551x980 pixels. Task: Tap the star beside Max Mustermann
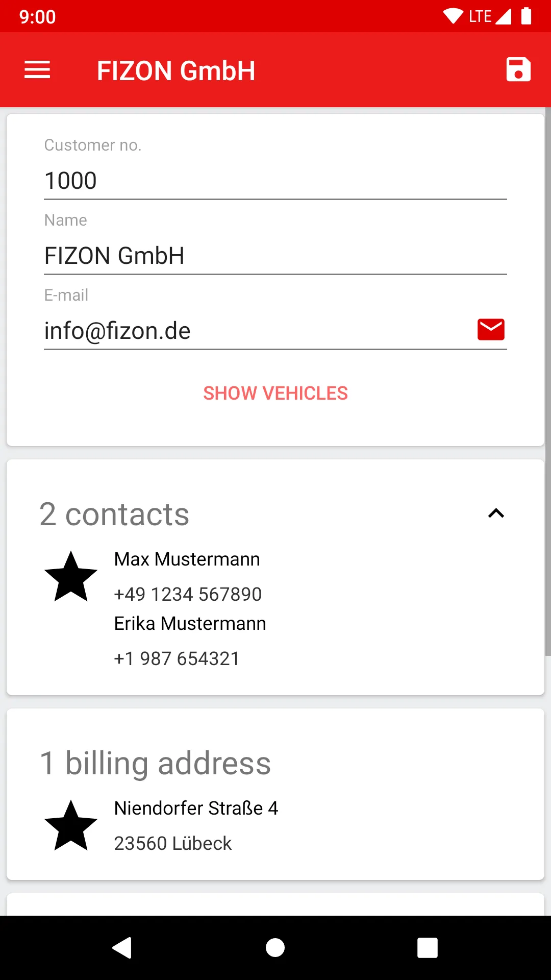pos(71,576)
